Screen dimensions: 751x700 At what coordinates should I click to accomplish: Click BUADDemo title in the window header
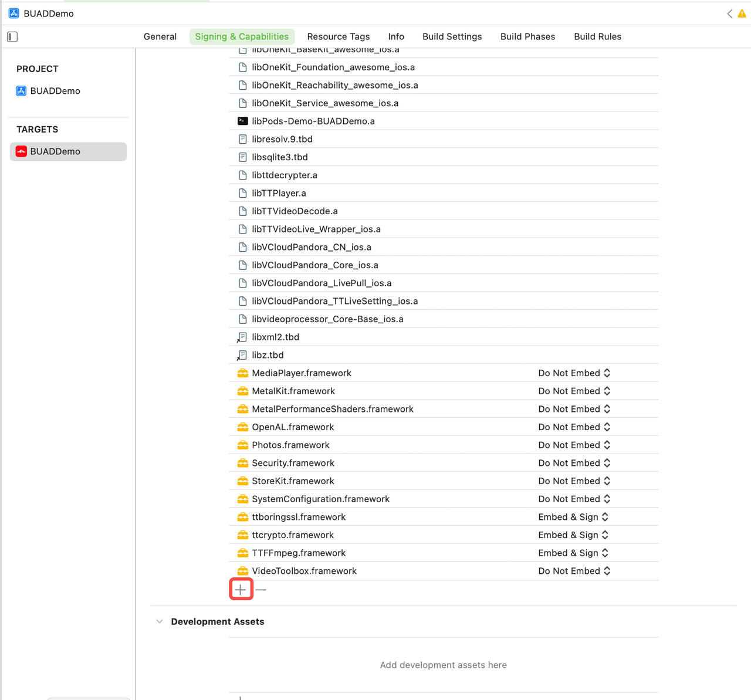click(49, 13)
